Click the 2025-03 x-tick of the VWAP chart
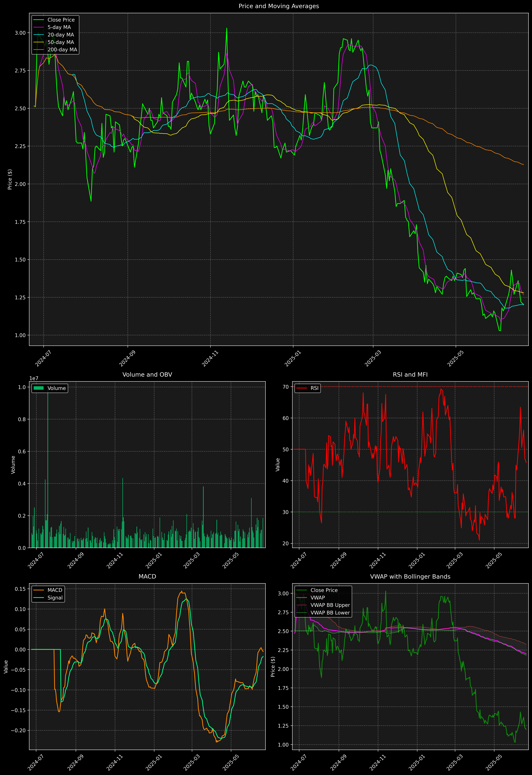The height and width of the screenshot is (775, 532). pos(455,763)
